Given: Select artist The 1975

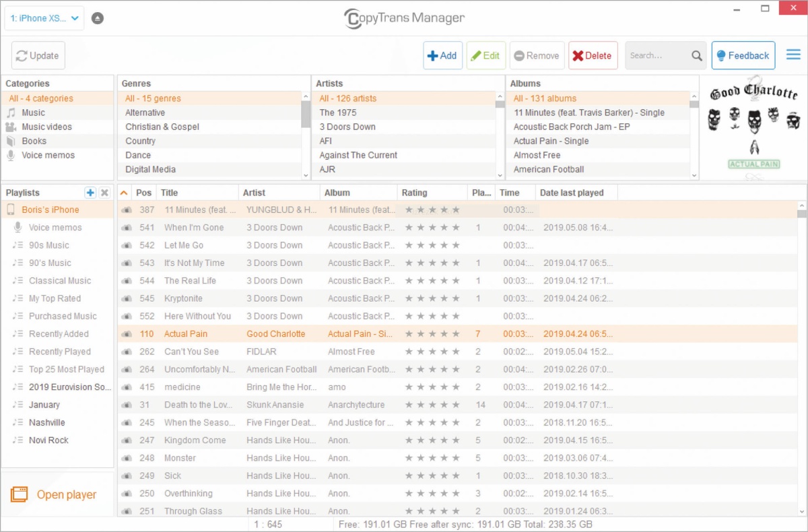Looking at the screenshot, I should 405,112.
